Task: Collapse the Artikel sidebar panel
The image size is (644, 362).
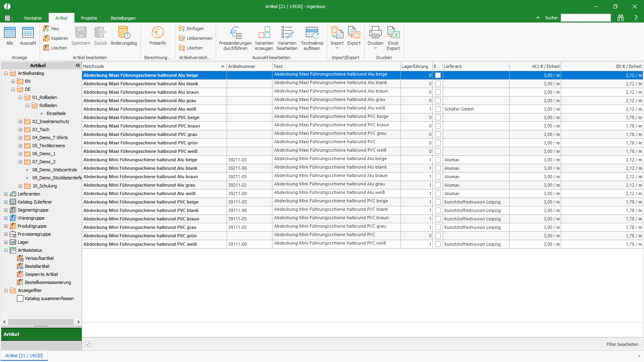Action: pos(78,65)
